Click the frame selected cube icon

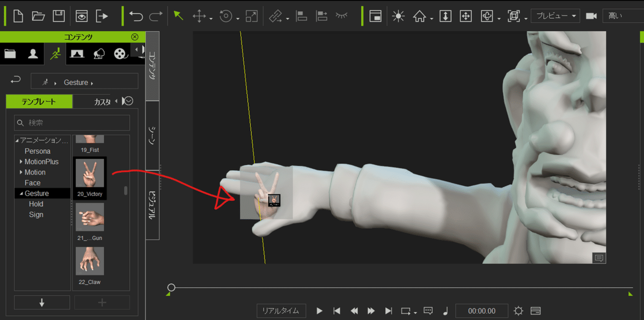[514, 16]
